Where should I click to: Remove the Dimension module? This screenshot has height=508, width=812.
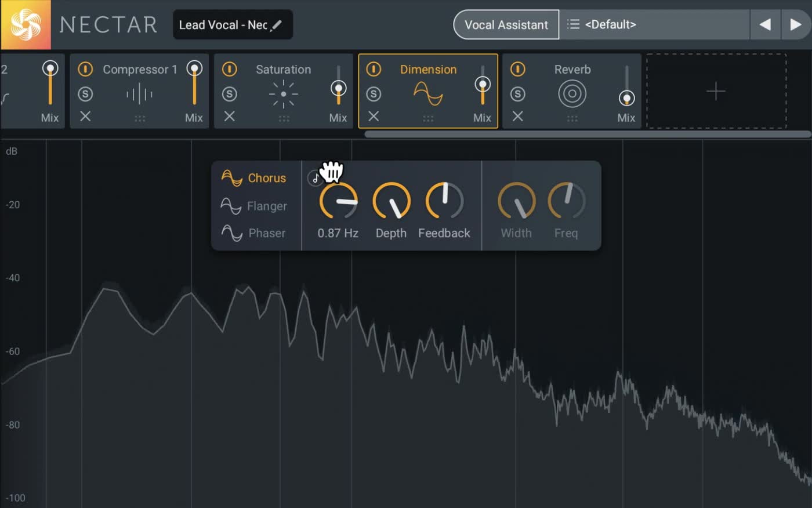(x=374, y=117)
